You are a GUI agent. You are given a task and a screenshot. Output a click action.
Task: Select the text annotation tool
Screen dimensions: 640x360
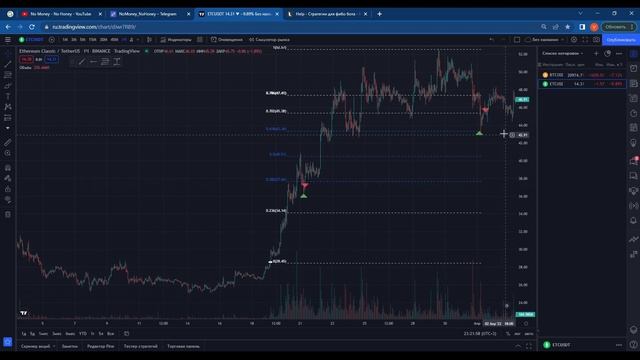pyautogui.click(x=8, y=96)
